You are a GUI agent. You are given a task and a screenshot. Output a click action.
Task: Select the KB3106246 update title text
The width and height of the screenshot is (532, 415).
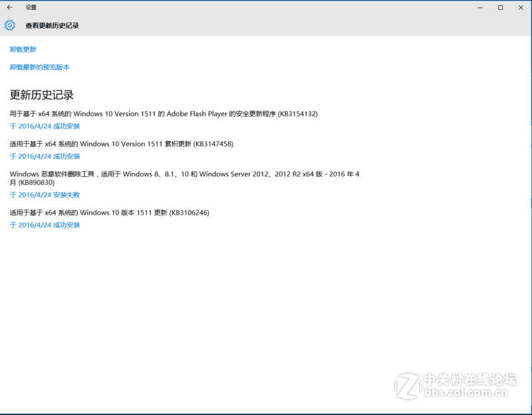(x=110, y=213)
